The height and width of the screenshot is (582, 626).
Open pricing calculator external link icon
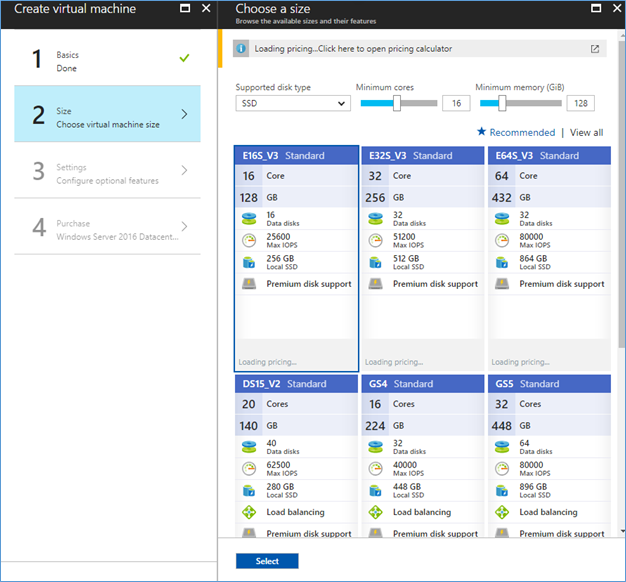tap(595, 49)
